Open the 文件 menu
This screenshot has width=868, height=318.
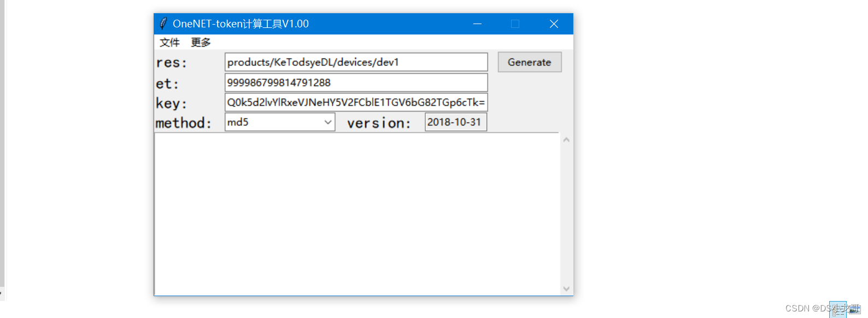(169, 42)
